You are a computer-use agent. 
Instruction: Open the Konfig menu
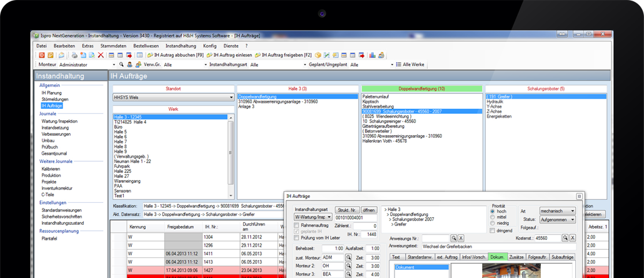(x=209, y=46)
